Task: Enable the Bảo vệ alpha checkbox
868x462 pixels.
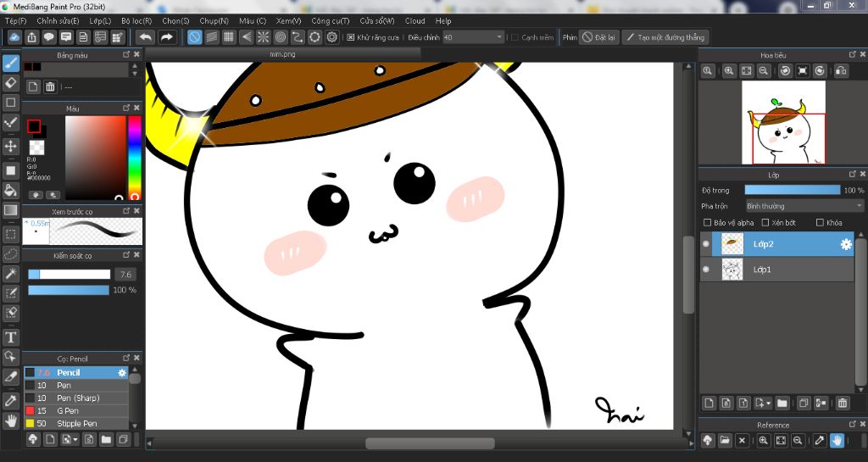Action: [708, 223]
